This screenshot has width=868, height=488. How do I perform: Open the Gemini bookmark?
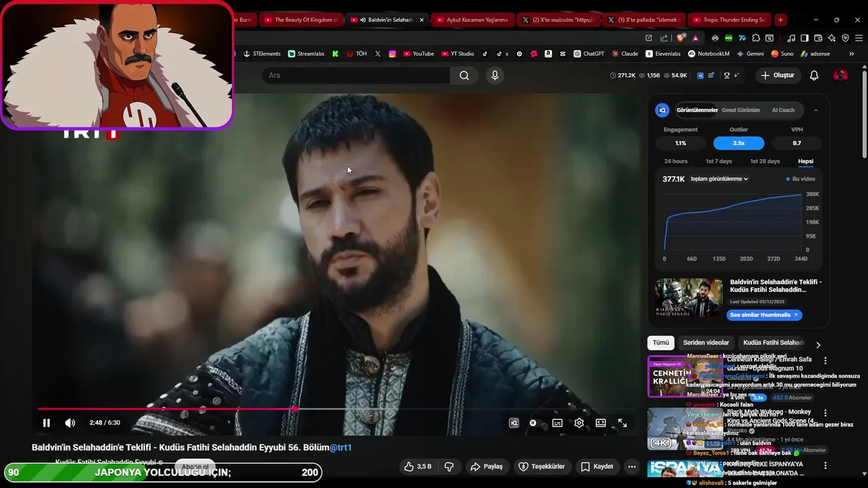[x=750, y=54]
